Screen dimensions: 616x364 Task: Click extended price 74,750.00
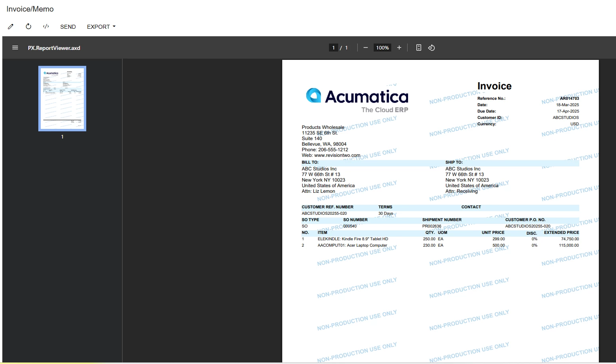(x=570, y=239)
